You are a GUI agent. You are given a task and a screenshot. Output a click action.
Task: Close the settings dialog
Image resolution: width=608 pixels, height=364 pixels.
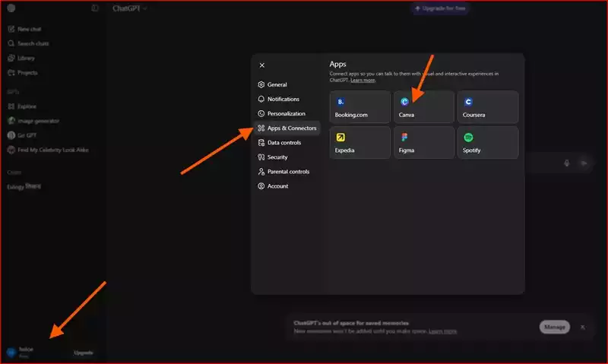(x=262, y=65)
